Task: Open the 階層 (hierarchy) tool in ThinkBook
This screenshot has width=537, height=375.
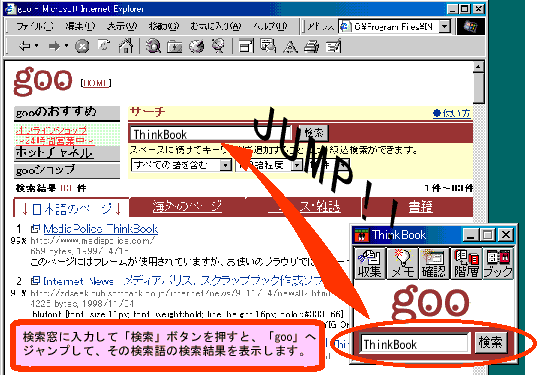Action: tap(466, 263)
